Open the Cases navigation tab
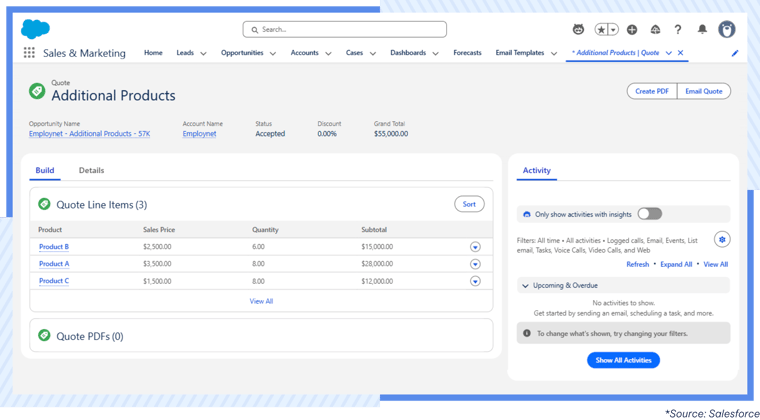 tap(354, 53)
